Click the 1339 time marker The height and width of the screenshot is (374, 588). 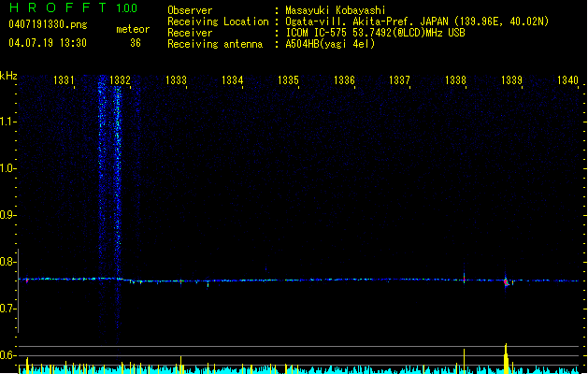point(511,79)
